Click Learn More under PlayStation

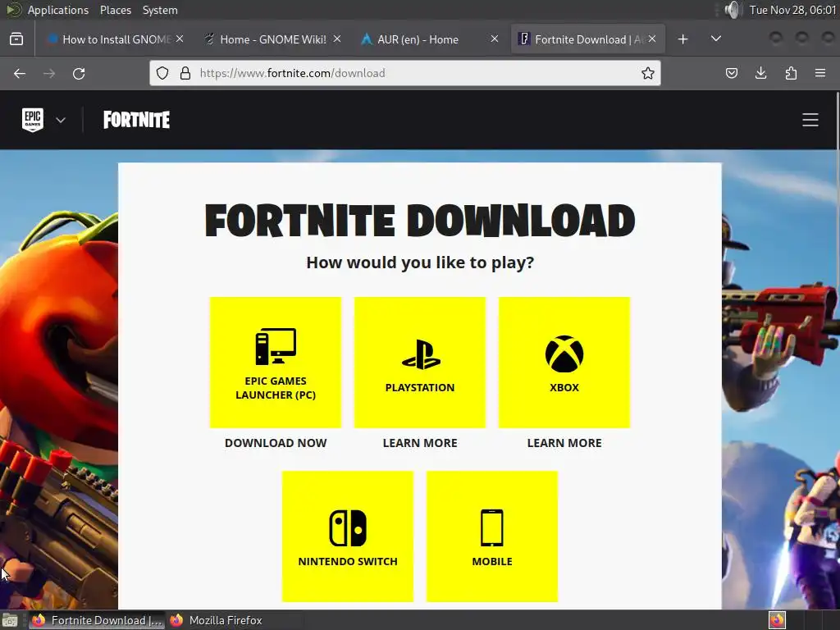pos(420,443)
